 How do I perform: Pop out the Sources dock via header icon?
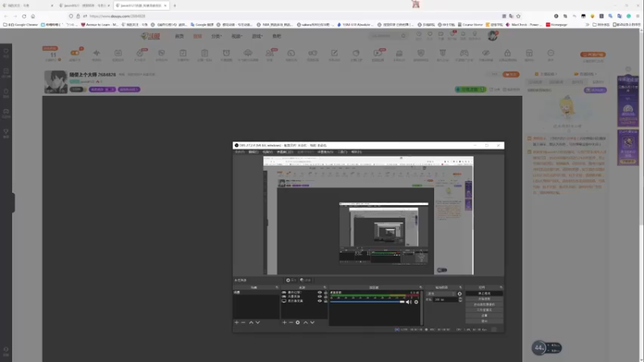point(325,287)
